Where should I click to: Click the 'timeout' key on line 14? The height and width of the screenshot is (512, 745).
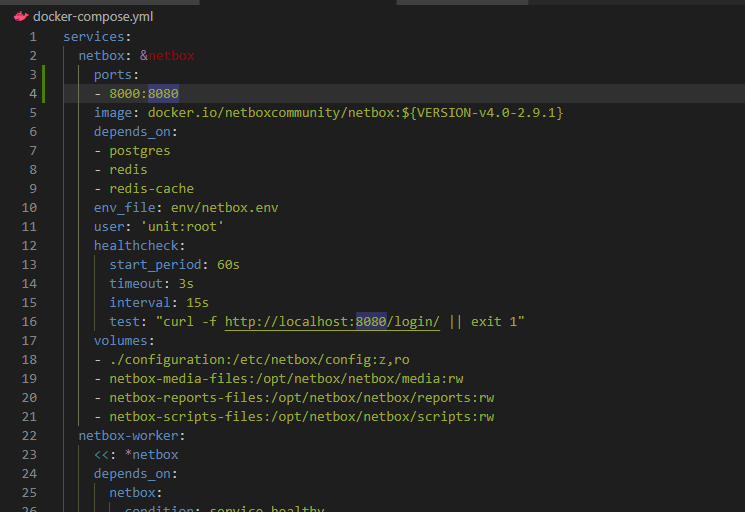point(136,284)
